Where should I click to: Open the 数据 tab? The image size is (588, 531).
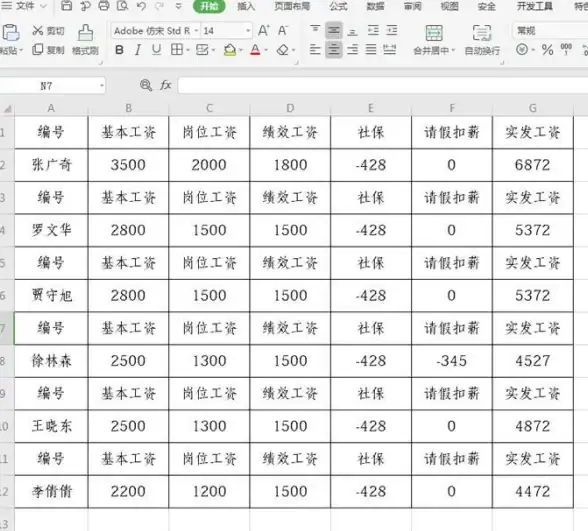(x=375, y=6)
